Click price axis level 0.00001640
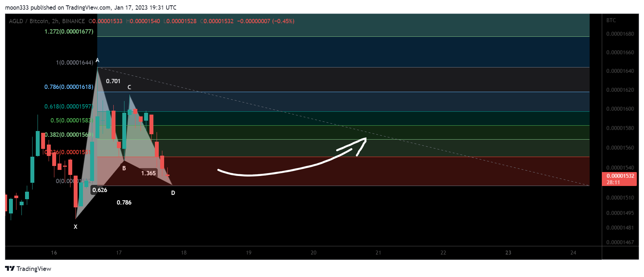Screen dimensions: 644x277 coord(620,71)
